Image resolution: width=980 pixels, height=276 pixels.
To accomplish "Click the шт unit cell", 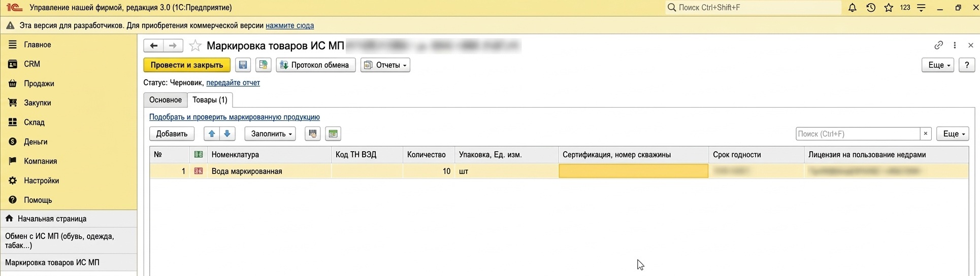I will pyautogui.click(x=506, y=171).
